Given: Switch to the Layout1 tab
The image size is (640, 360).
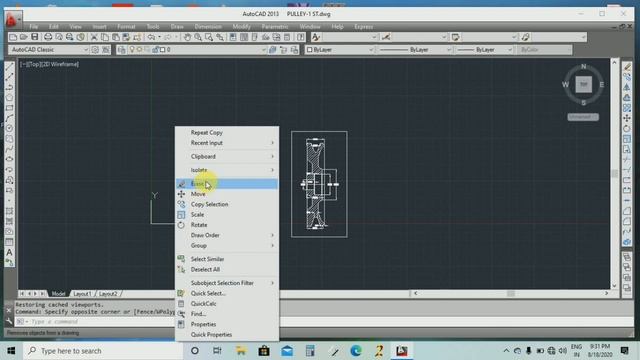Looking at the screenshot, I should (x=82, y=294).
